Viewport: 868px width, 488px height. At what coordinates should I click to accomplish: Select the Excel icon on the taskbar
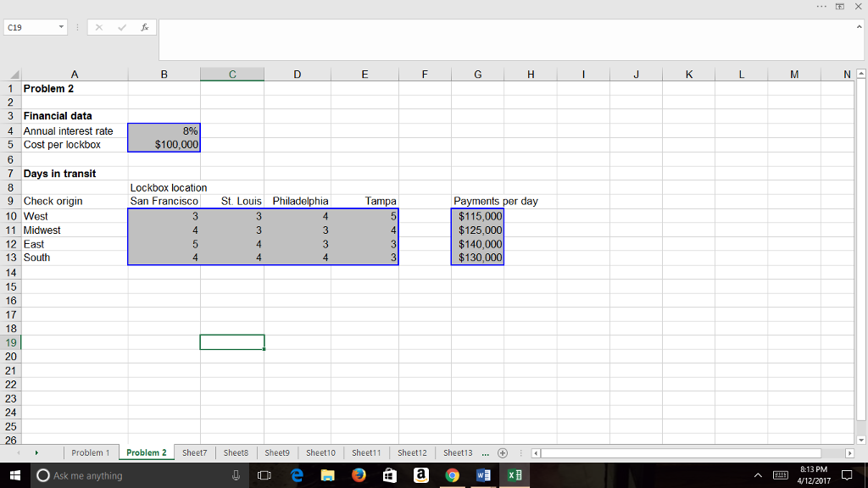(x=515, y=475)
